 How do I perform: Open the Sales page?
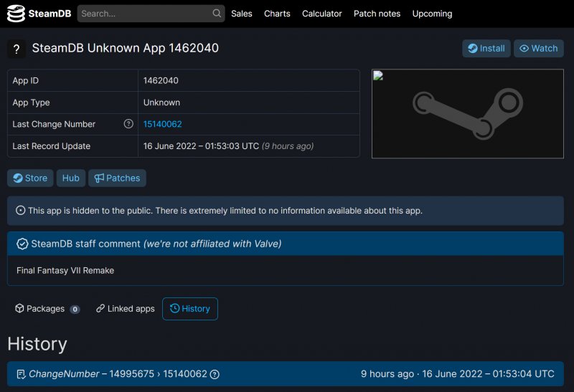(242, 14)
